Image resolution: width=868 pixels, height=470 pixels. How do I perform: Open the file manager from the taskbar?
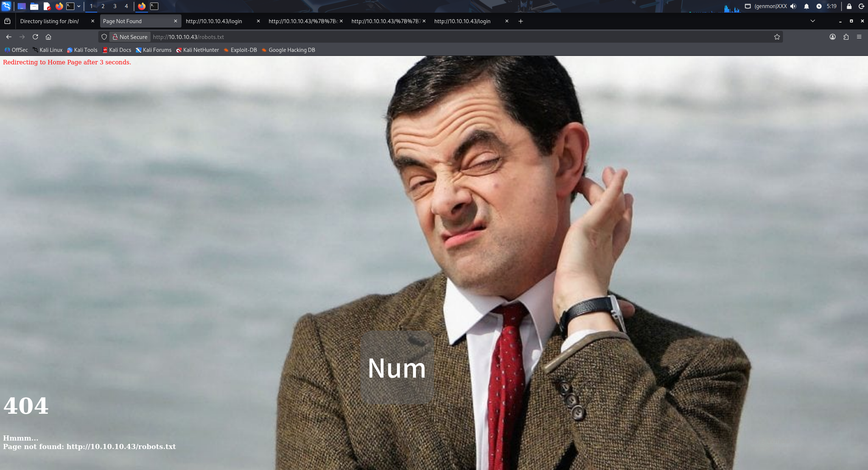[34, 6]
